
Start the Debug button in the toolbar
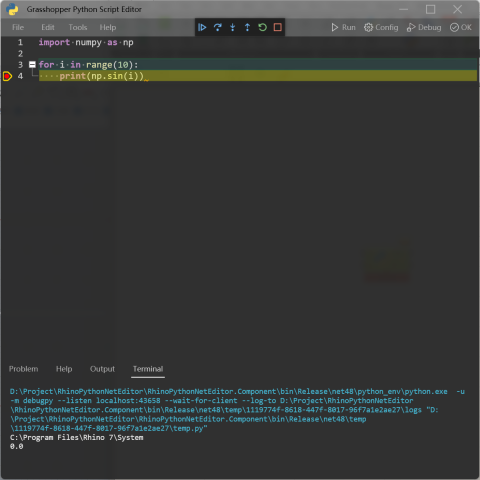[x=424, y=27]
